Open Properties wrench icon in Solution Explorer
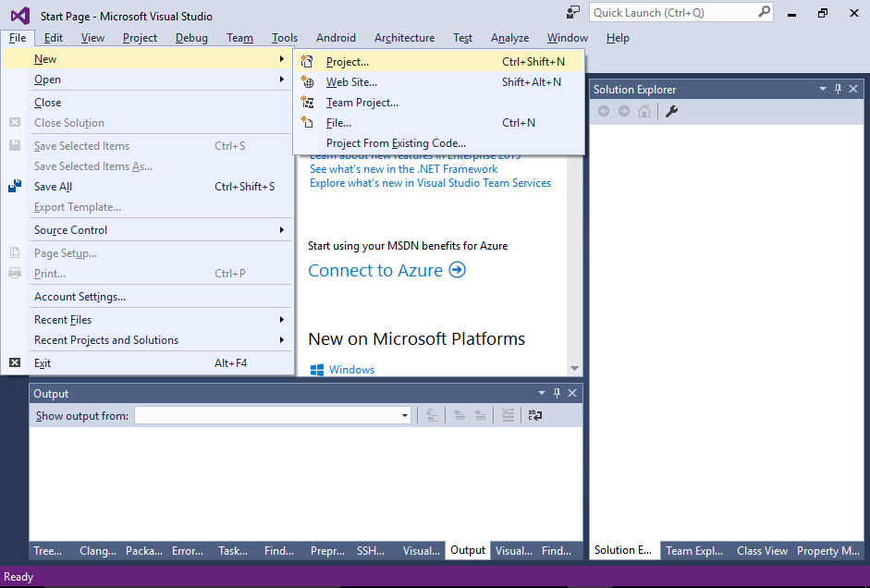The image size is (870, 588). (671, 111)
